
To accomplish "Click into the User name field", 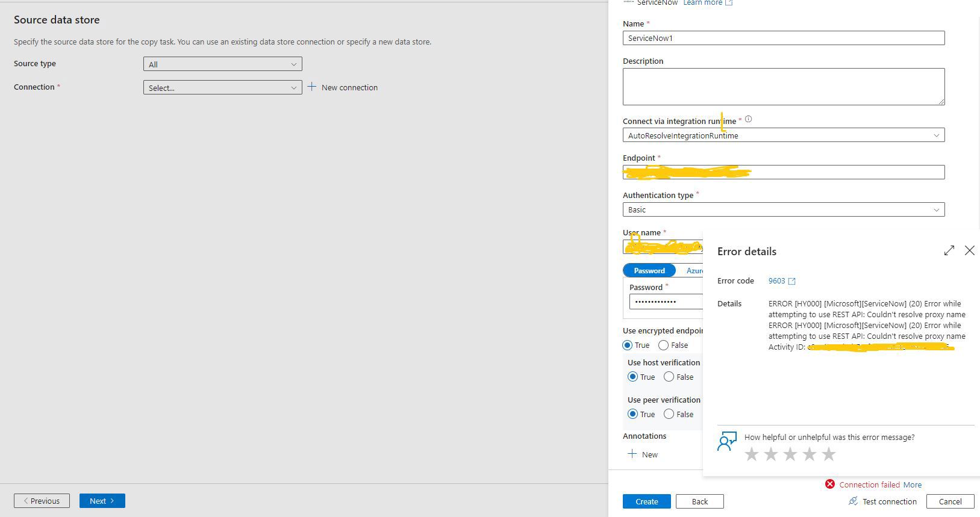I will point(663,247).
